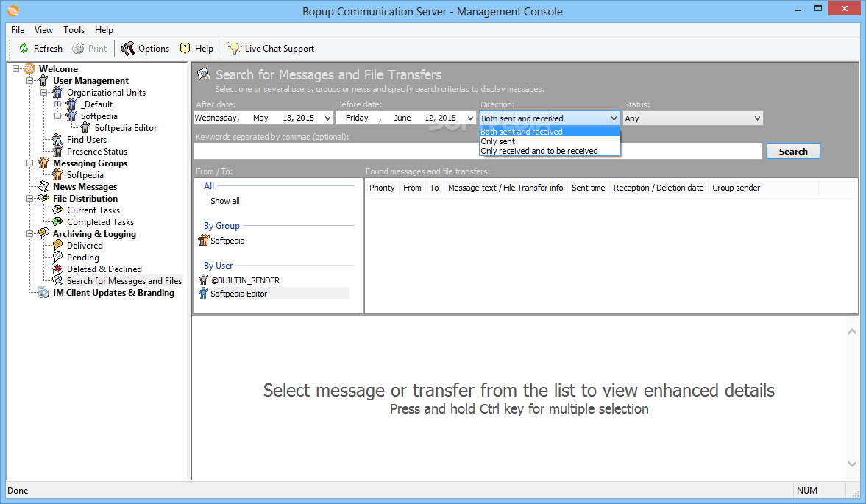
Task: Open the Tools menu
Action: [74, 30]
